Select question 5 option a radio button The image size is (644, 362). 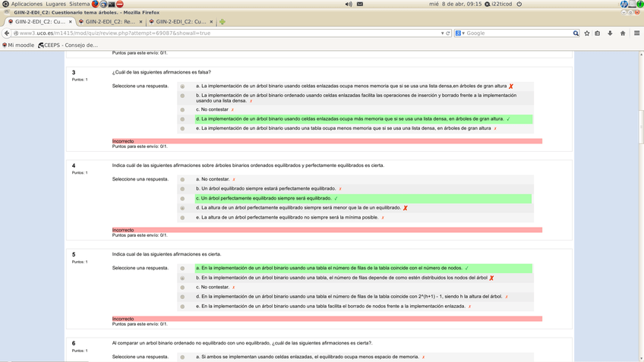point(182,269)
